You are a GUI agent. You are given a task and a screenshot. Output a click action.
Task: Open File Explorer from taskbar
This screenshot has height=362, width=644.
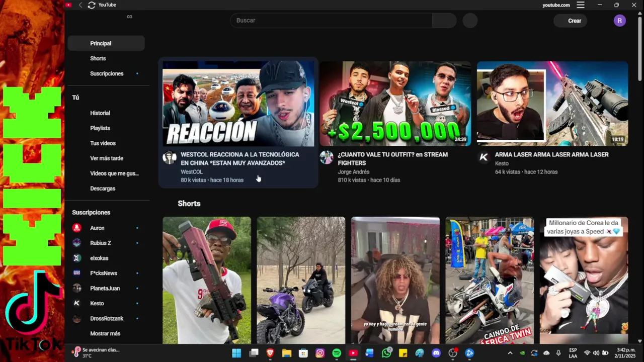(287, 353)
